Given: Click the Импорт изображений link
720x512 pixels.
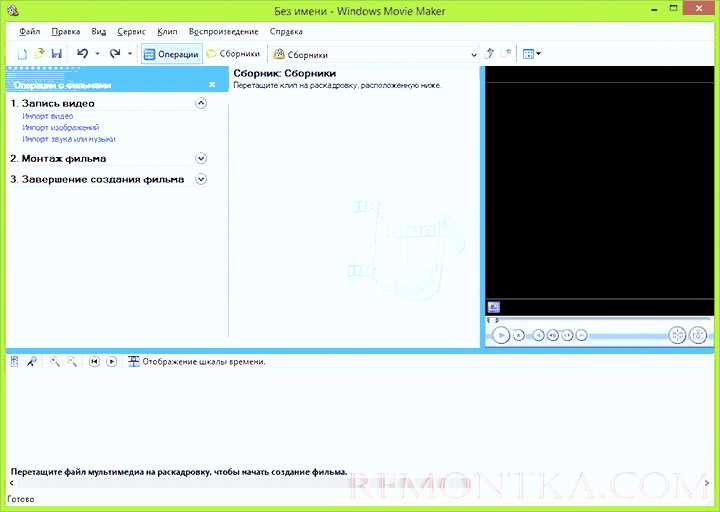Looking at the screenshot, I should click(x=61, y=127).
